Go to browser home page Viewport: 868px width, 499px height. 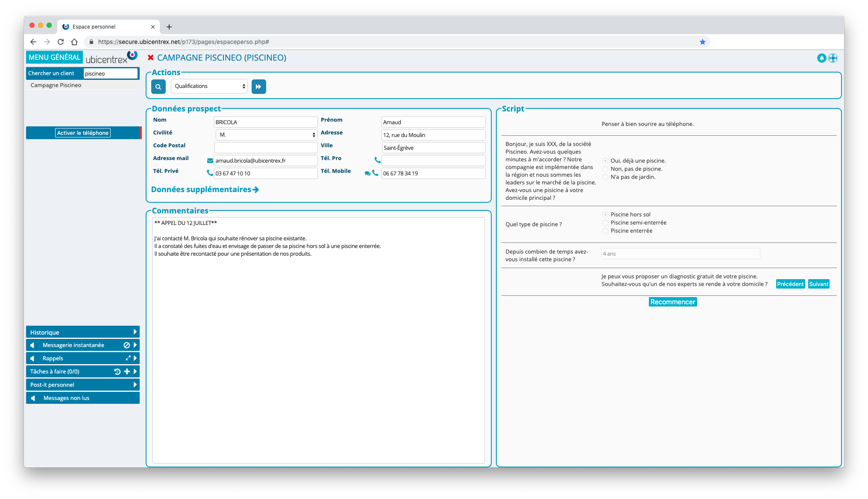click(x=74, y=42)
